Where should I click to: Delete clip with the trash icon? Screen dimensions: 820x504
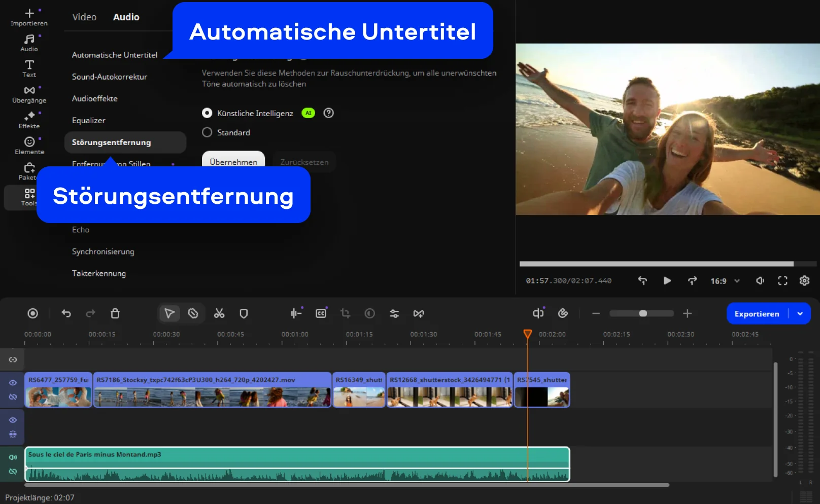(x=115, y=313)
